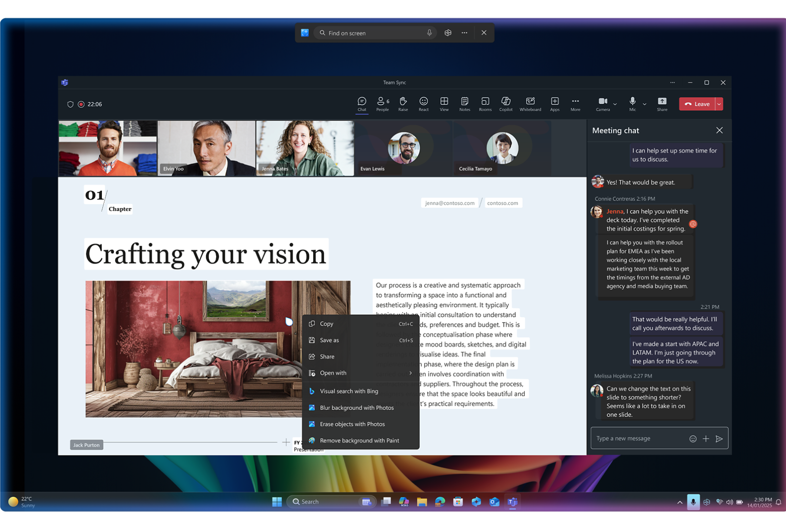Expand the Leave button dropdown arrow

coord(720,104)
